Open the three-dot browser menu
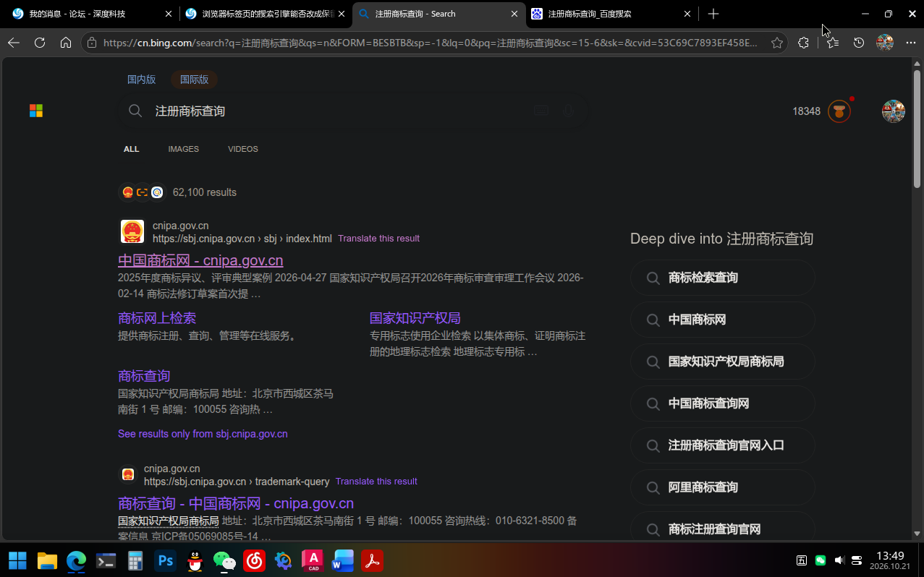Screen dimensions: 924x577 coord(911,43)
